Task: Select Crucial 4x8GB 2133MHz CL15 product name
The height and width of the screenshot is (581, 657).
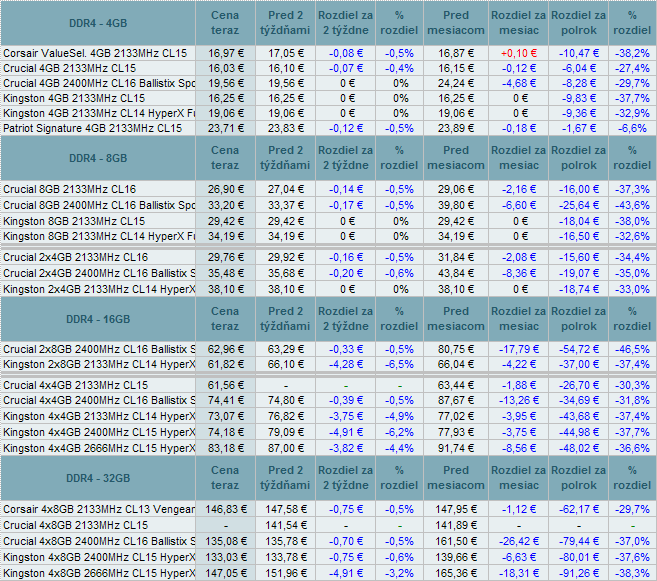Action: [x=75, y=525]
